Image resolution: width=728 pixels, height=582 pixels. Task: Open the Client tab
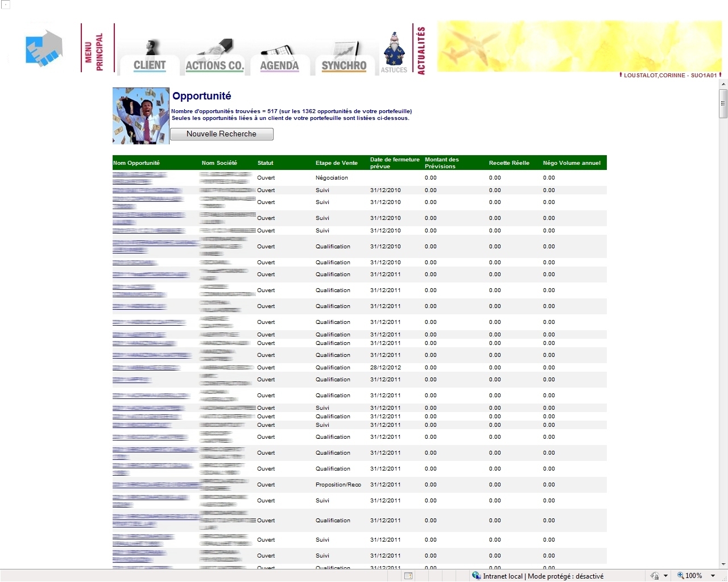150,65
